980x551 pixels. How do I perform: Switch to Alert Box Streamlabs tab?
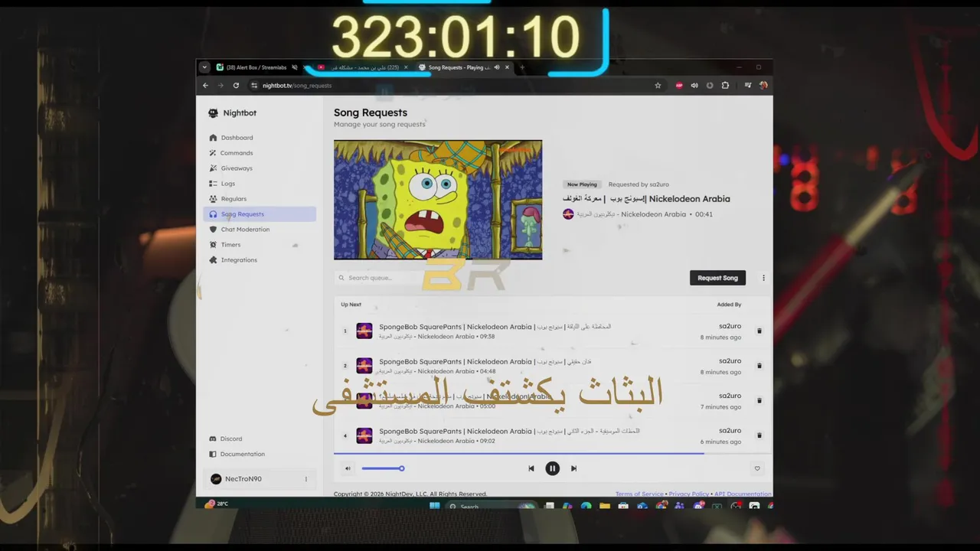click(256, 67)
